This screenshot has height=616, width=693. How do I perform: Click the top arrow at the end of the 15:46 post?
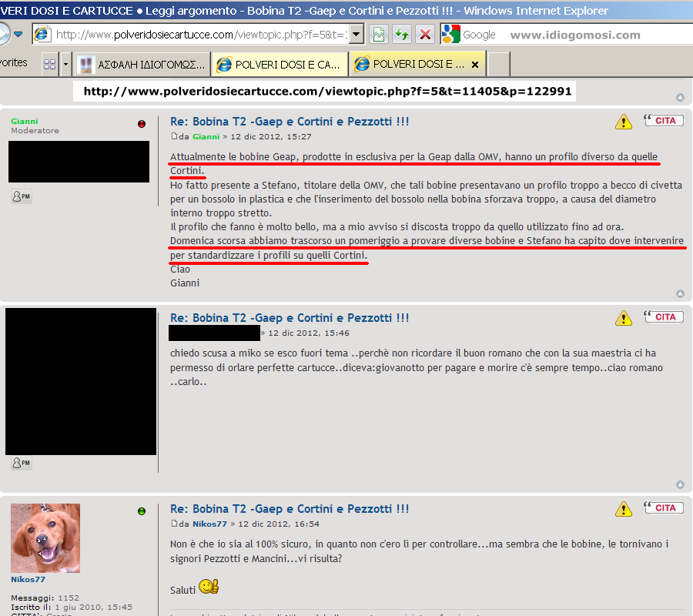click(680, 485)
